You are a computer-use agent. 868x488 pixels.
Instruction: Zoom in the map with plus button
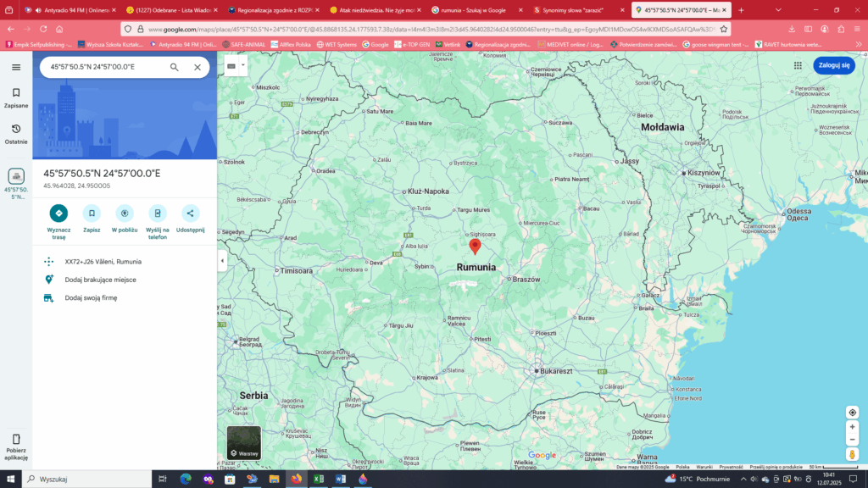pyautogui.click(x=853, y=427)
